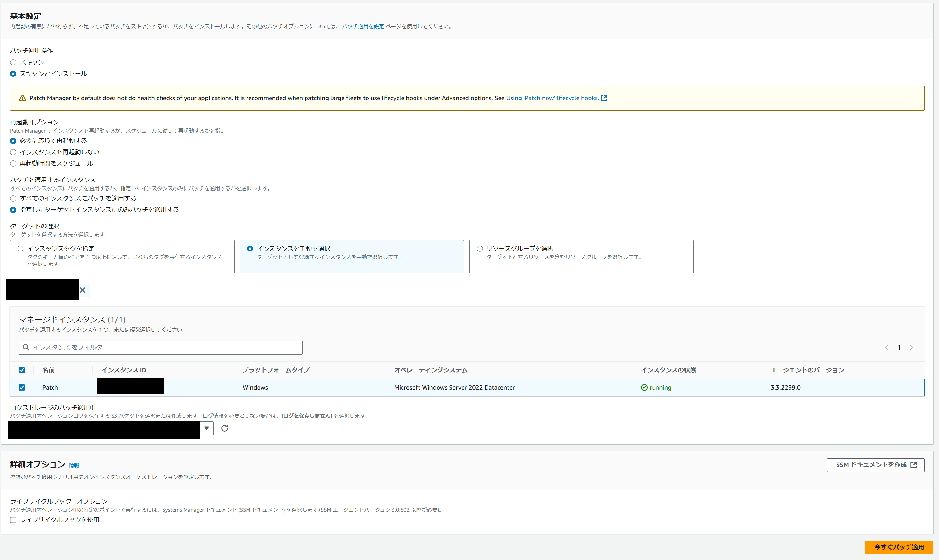939x560 pixels.
Task: Go to next page of instances
Action: [911, 347]
